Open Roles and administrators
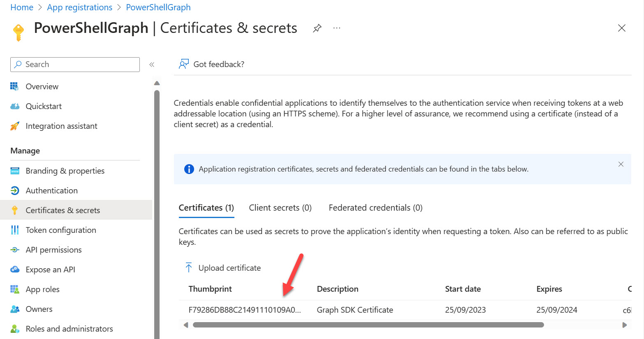 tap(69, 329)
